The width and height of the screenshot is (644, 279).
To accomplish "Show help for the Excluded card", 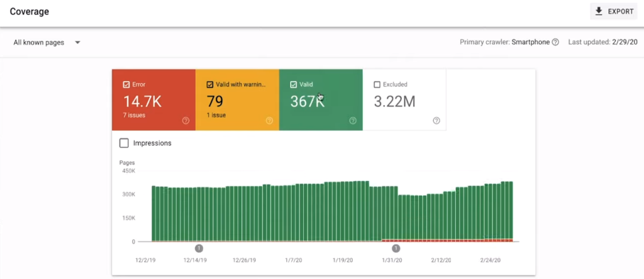I will (x=436, y=121).
